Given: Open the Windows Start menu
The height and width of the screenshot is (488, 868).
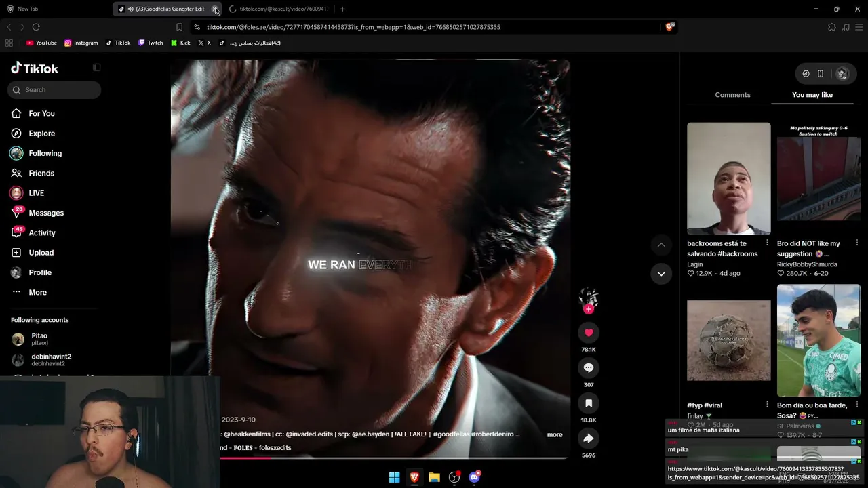Looking at the screenshot, I should [x=394, y=477].
